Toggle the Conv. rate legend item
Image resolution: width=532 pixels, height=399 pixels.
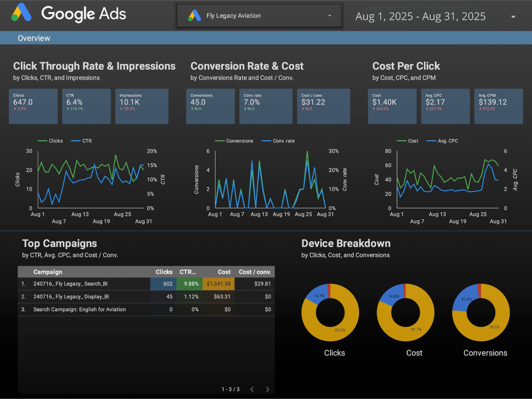(x=278, y=141)
